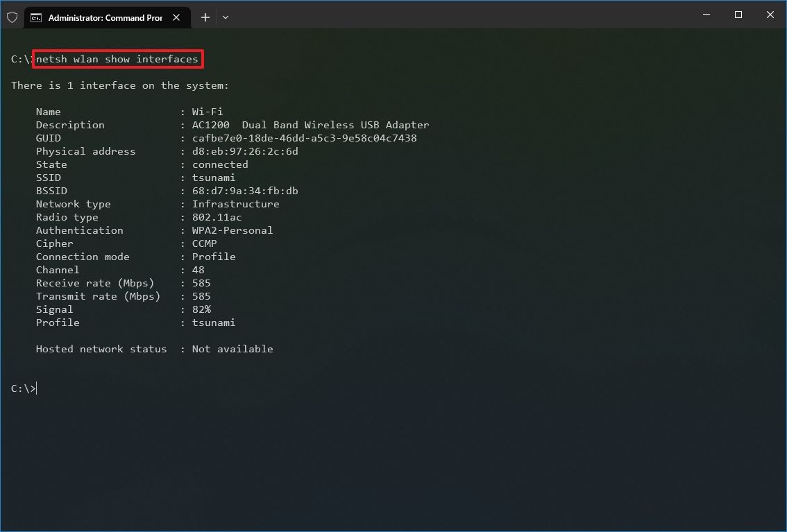This screenshot has height=532, width=787.
Task: Open the tab options dropdown chevron
Action: click(x=225, y=17)
